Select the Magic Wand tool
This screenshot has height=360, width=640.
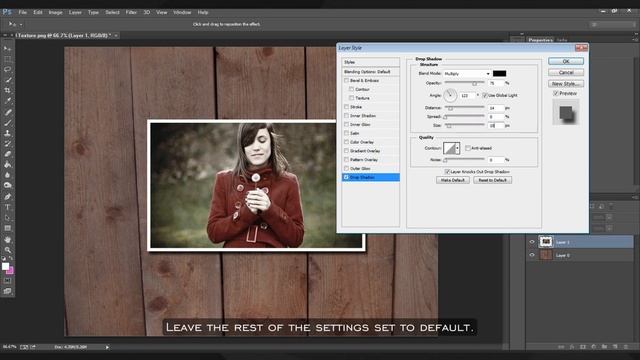click(x=7, y=80)
